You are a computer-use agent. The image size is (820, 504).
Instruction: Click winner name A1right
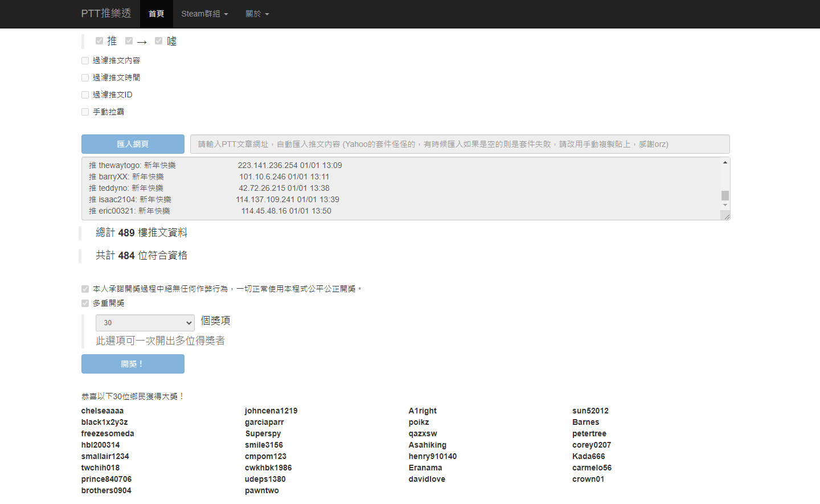[x=423, y=411]
